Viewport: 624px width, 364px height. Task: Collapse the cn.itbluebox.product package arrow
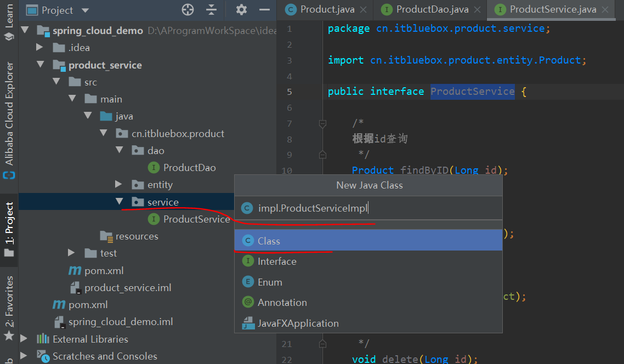point(104,133)
